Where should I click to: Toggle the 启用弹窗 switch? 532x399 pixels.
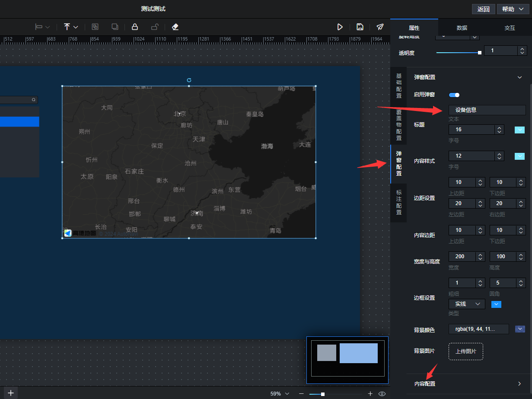tap(454, 95)
